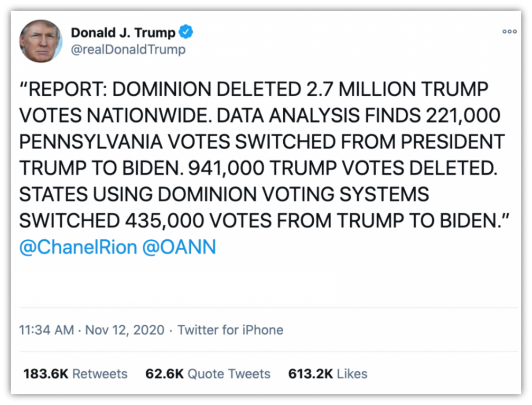The height and width of the screenshot is (405, 532).
Task: Open the @realDonaldTrump handle link
Action: pos(128,50)
